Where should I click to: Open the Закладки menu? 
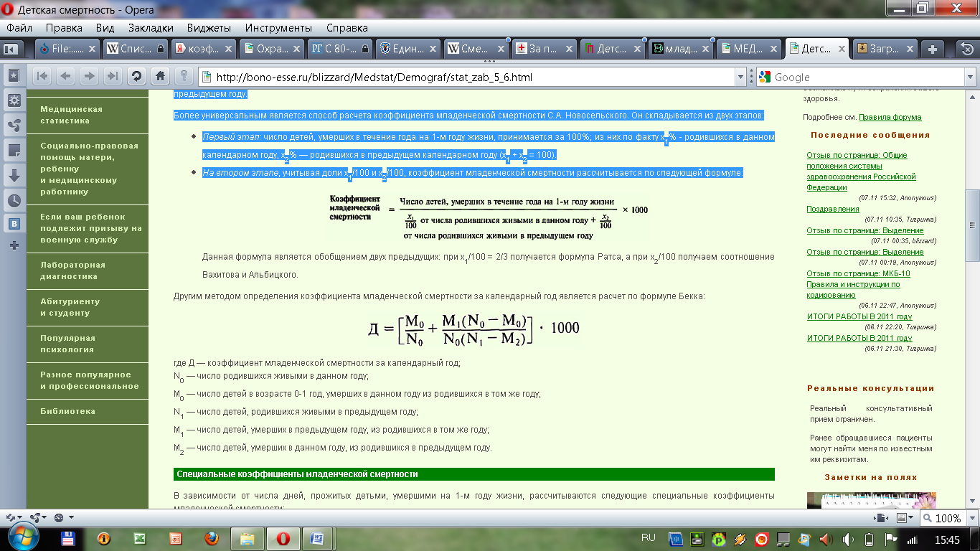click(151, 28)
